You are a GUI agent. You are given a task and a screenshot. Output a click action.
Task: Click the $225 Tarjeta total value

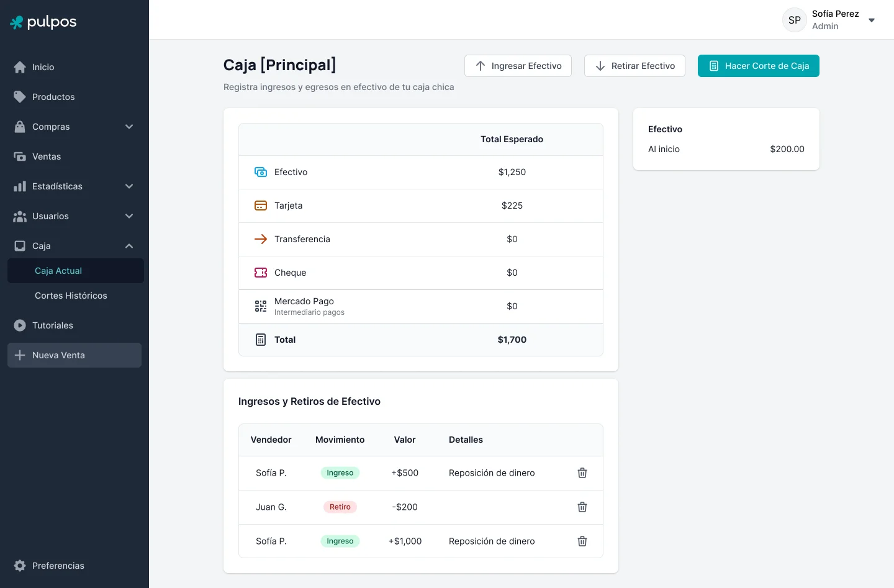tap(512, 206)
